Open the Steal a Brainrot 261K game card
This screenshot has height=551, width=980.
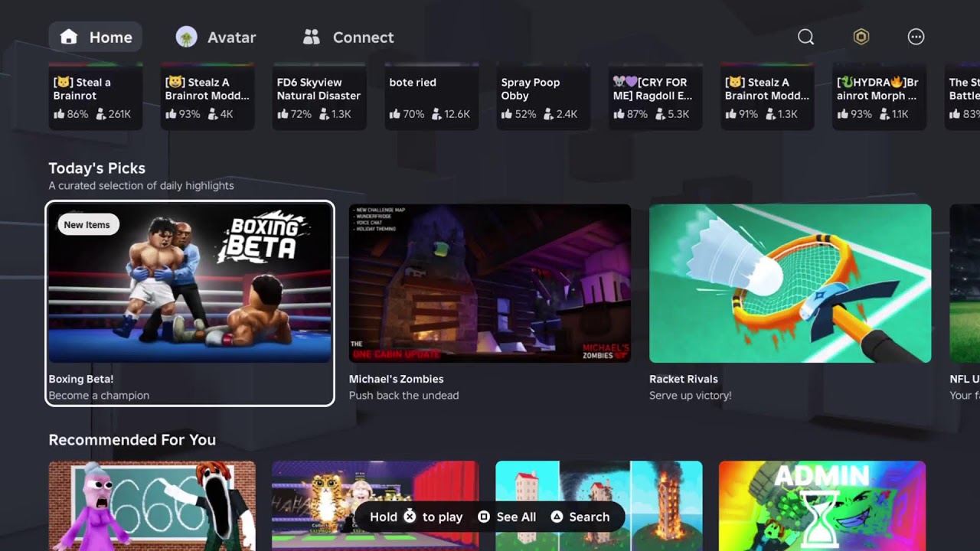pos(95,97)
